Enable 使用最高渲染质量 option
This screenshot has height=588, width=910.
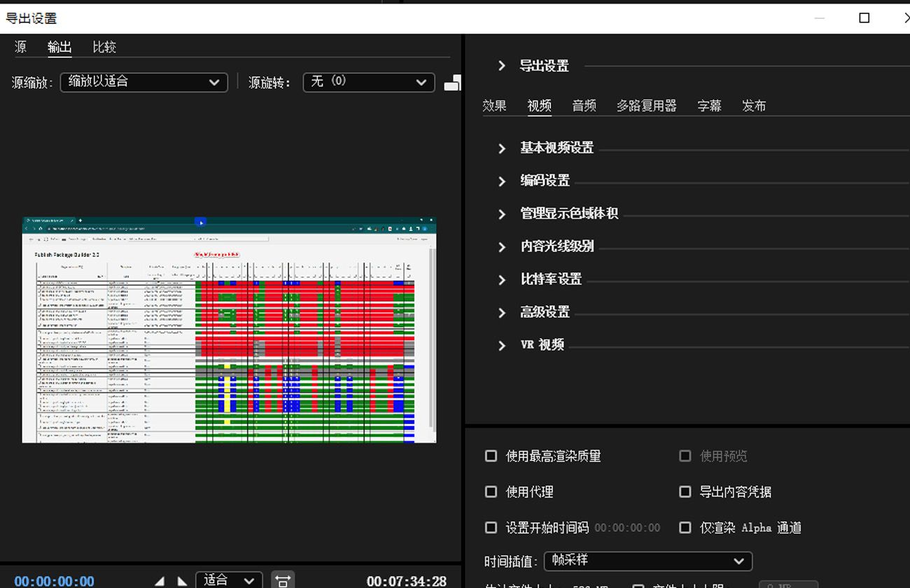[491, 456]
